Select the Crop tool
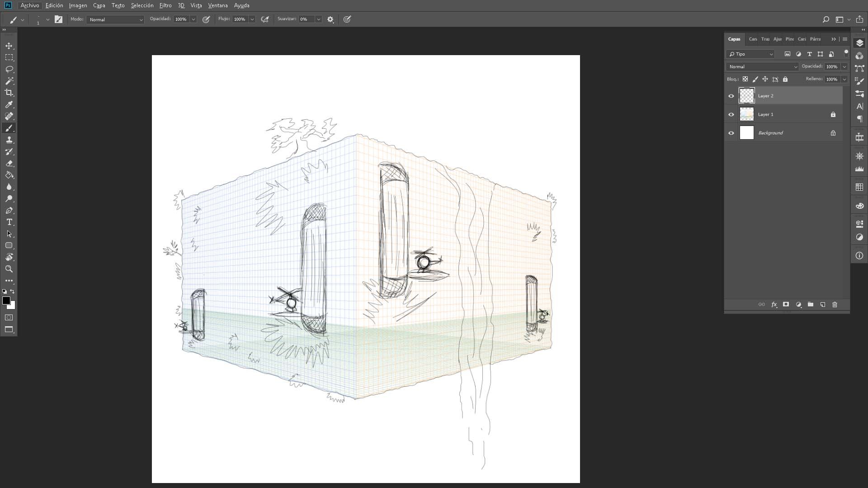868x488 pixels. pos(9,93)
